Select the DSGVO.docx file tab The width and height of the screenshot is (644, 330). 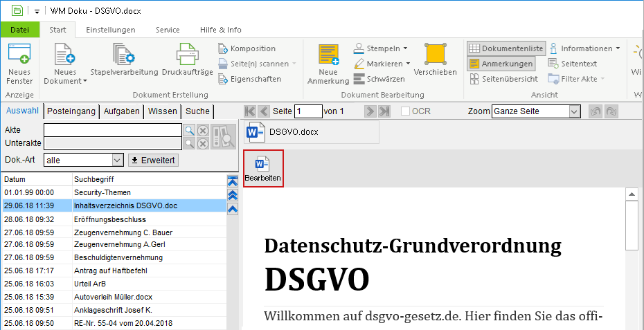tap(312, 132)
